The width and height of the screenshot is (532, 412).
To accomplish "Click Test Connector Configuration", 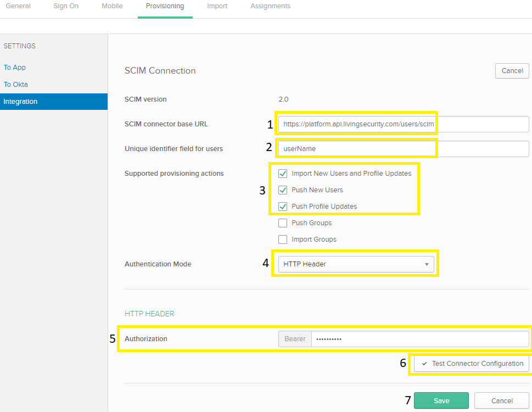I will (x=471, y=364).
